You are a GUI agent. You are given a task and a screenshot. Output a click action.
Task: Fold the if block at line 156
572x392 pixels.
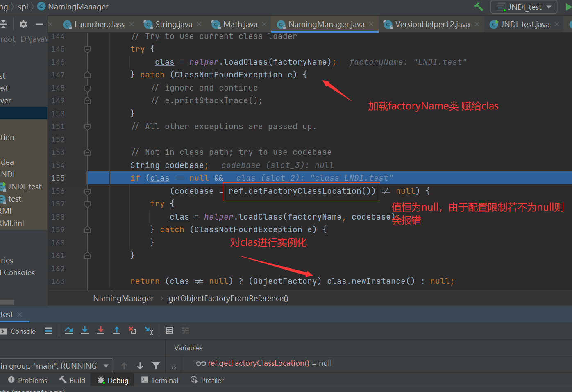[x=87, y=191]
